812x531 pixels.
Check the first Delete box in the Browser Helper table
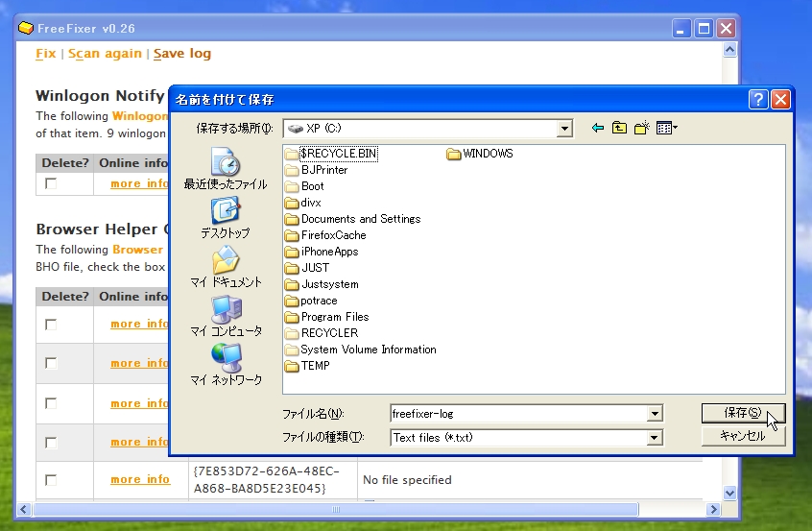click(51, 325)
